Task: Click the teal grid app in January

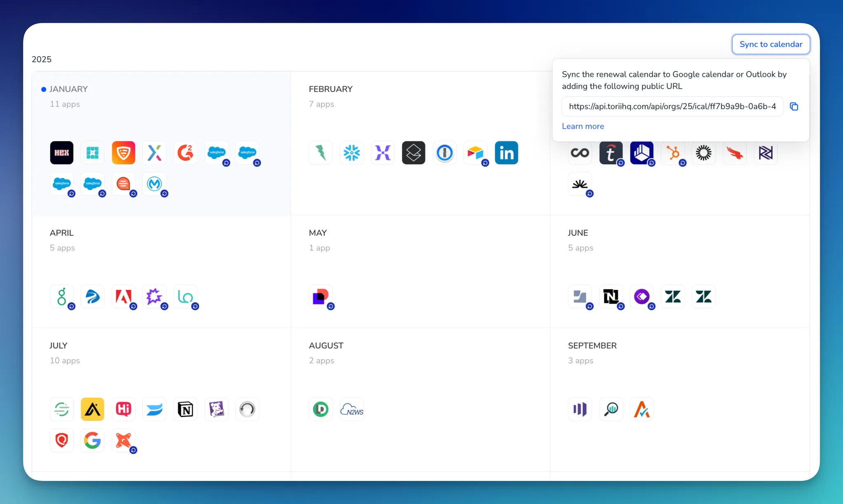Action: coord(93,153)
